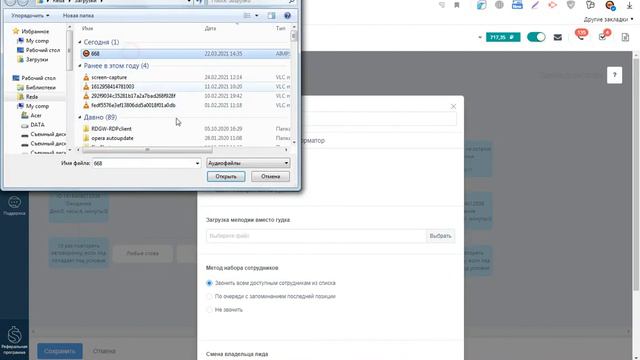Click the browser downloads arrow icon

[x=629, y=5]
